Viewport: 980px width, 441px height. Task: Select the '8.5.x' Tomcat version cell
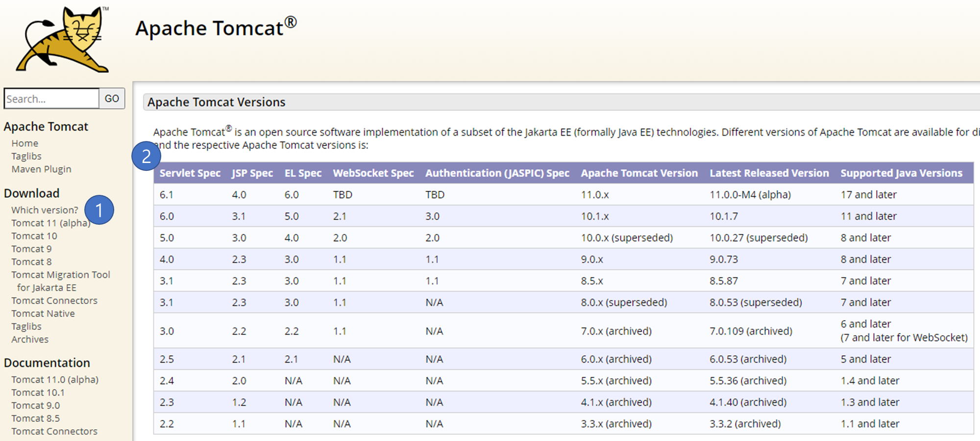click(x=592, y=280)
